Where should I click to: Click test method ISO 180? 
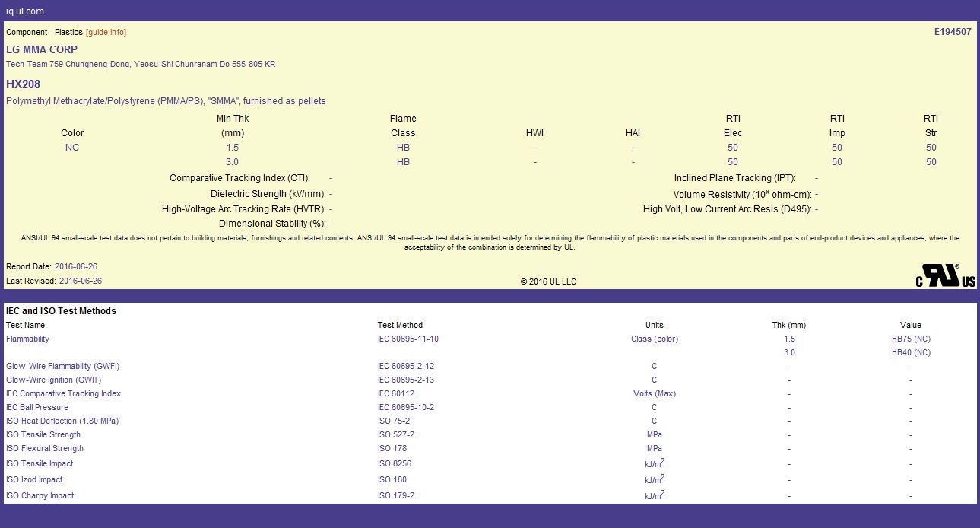(x=392, y=479)
